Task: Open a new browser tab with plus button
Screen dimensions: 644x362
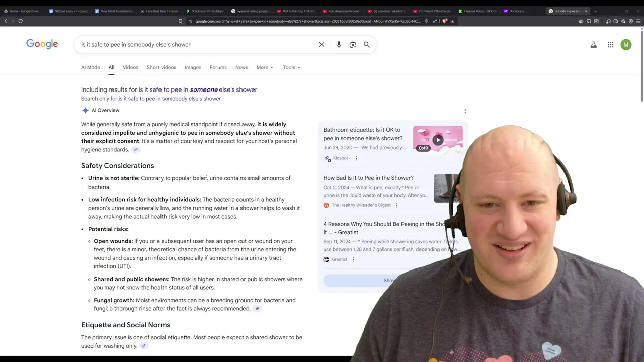Action: click(x=595, y=11)
